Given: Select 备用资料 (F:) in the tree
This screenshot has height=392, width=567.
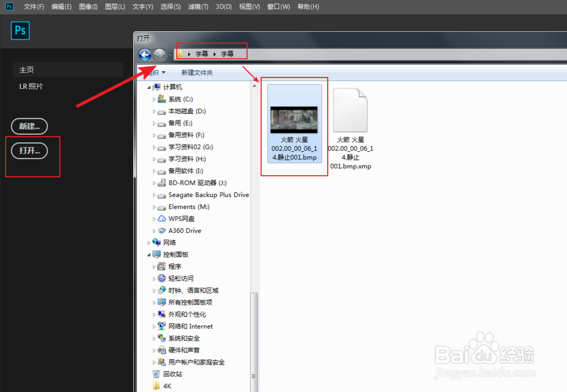Looking at the screenshot, I should point(186,135).
